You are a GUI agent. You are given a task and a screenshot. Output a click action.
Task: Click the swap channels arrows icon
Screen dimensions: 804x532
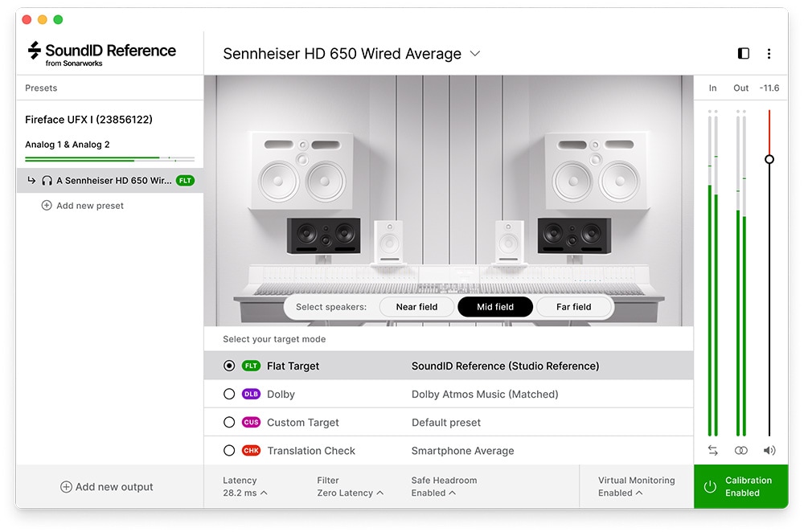click(712, 451)
